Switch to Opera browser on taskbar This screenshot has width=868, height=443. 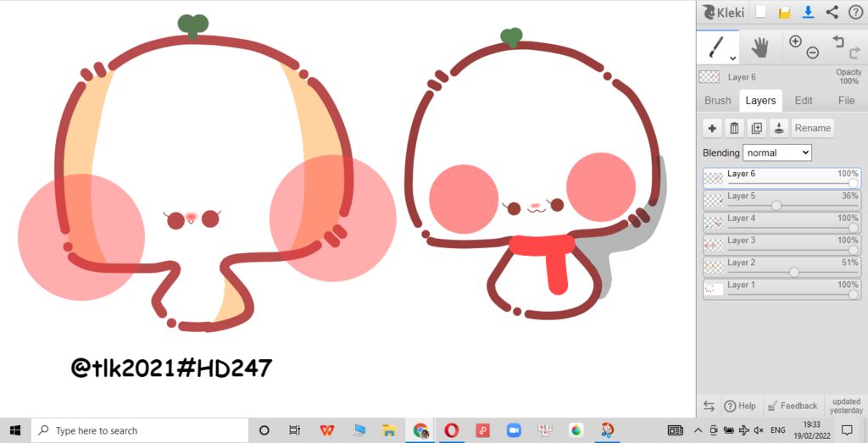pyautogui.click(x=452, y=430)
